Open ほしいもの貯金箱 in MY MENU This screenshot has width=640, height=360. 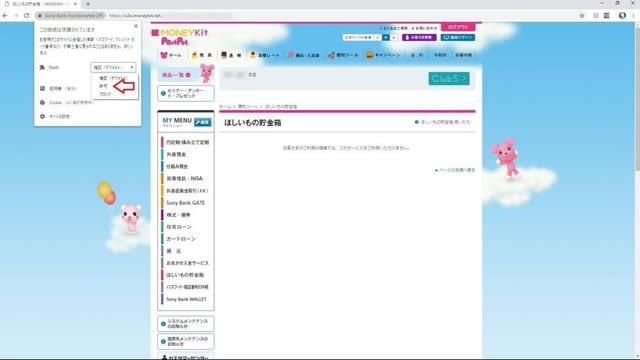point(185,275)
